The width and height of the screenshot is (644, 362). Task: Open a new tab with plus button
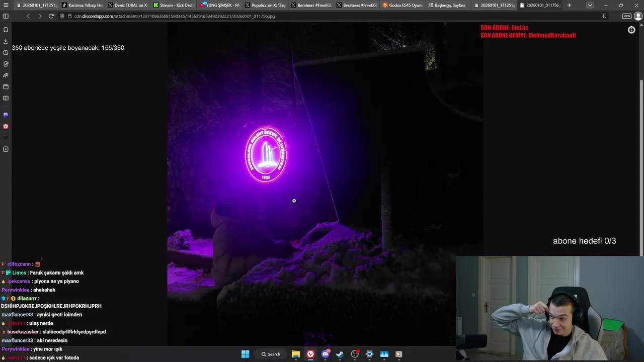569,5
